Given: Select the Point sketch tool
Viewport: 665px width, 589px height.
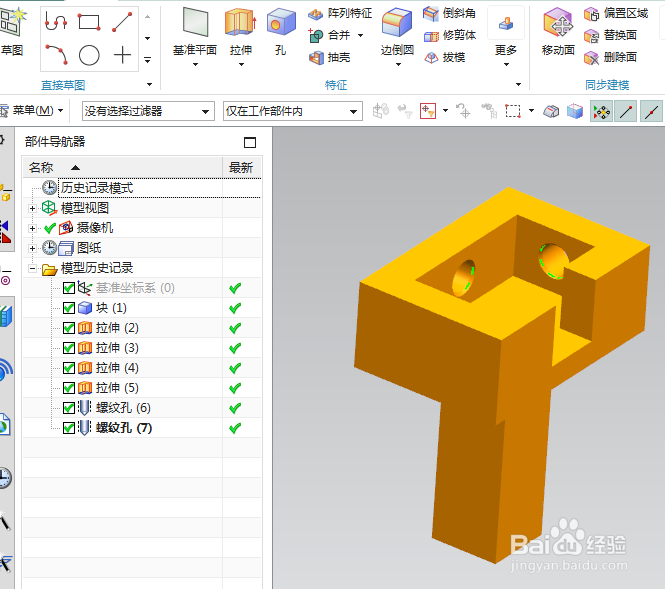Looking at the screenshot, I should point(122,55).
